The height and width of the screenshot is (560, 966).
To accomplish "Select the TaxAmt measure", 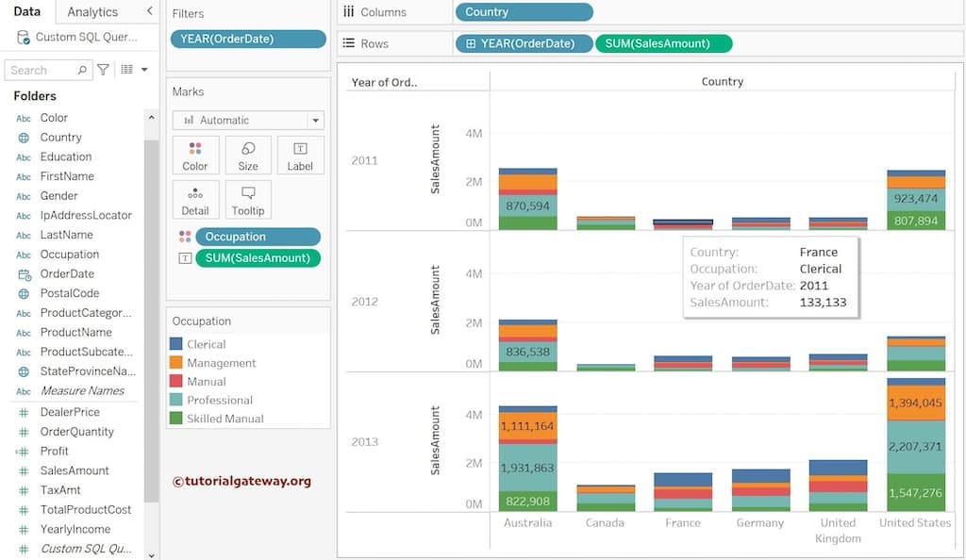I will [60, 490].
